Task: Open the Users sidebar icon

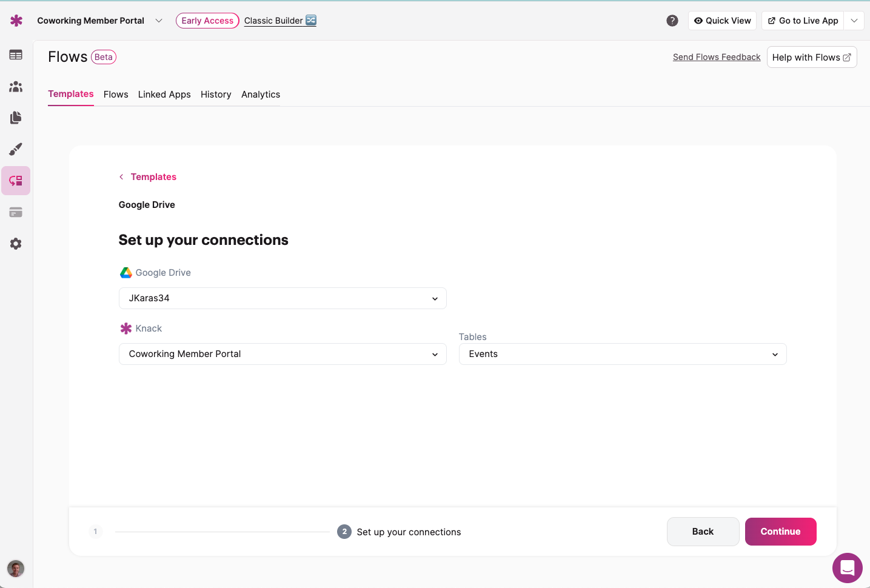Action: [x=16, y=87]
